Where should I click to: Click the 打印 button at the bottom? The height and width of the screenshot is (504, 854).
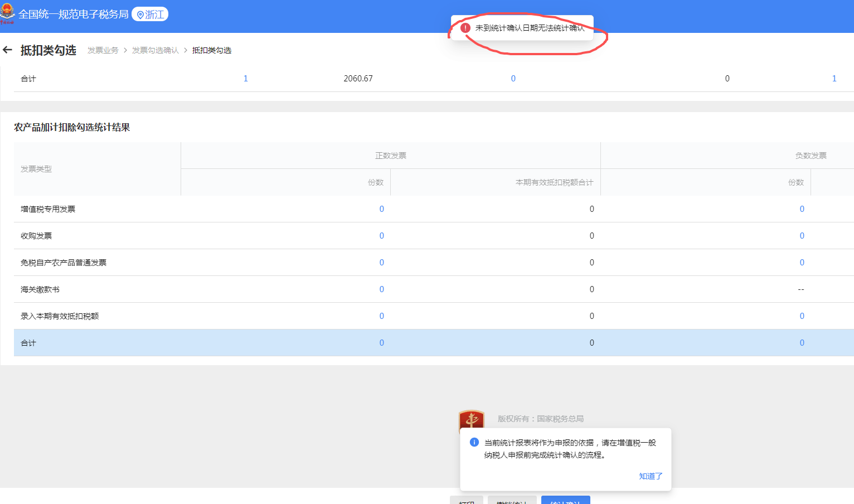pyautogui.click(x=467, y=501)
